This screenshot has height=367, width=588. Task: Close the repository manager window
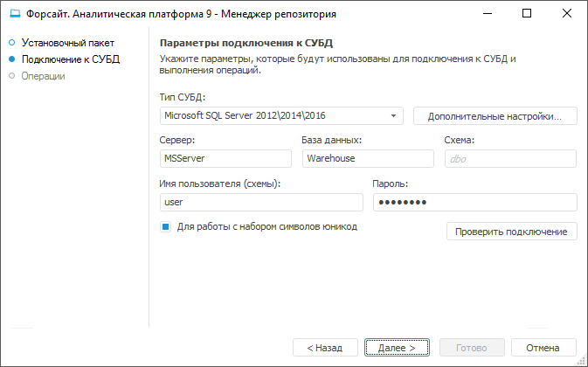pos(566,14)
